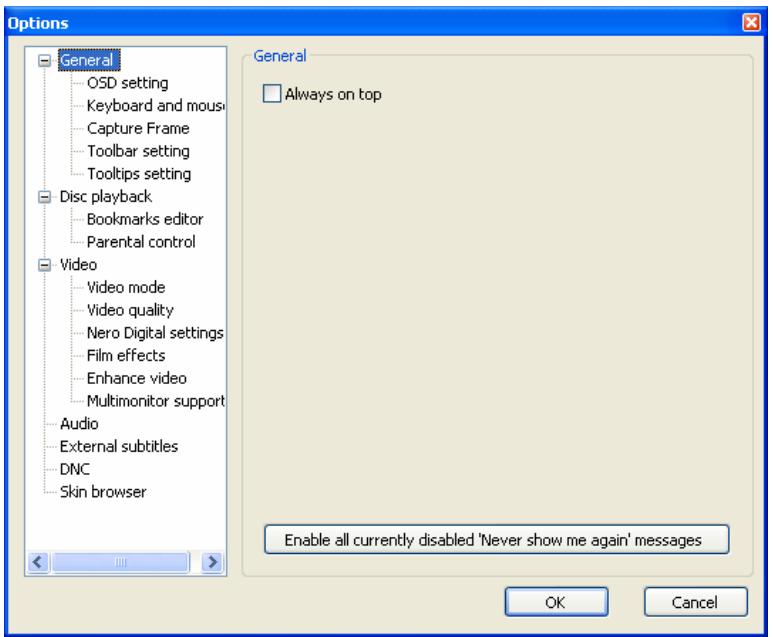The image size is (773, 637).
Task: Select DNC in the options tree
Action: pos(74,469)
